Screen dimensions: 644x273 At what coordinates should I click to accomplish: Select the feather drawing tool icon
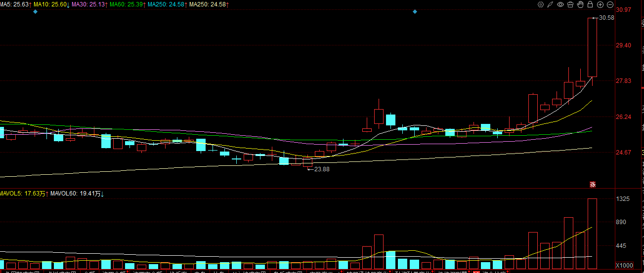click(551, 4)
